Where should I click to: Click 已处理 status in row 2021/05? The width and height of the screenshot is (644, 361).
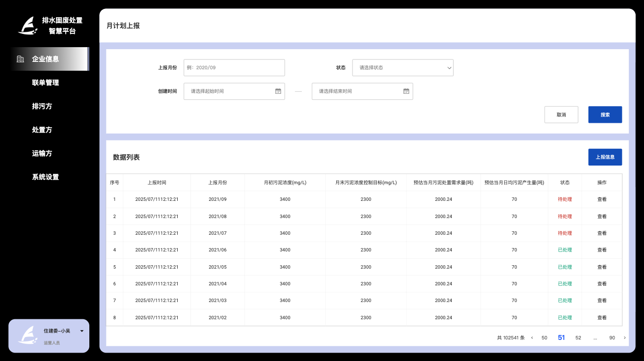pyautogui.click(x=565, y=267)
